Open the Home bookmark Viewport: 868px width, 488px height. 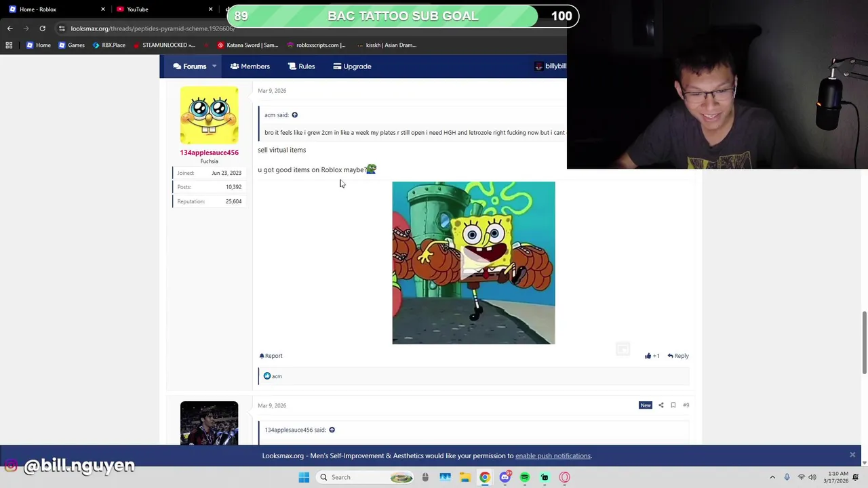(x=38, y=45)
